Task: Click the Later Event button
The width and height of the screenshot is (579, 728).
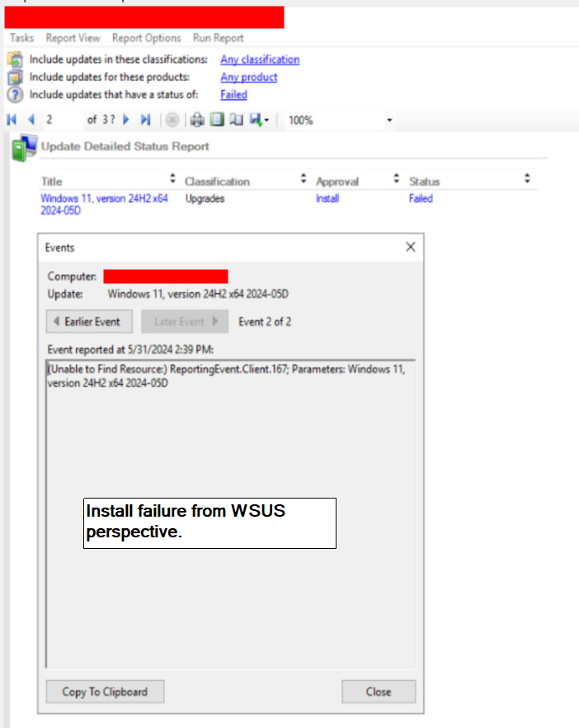Action: [x=185, y=322]
